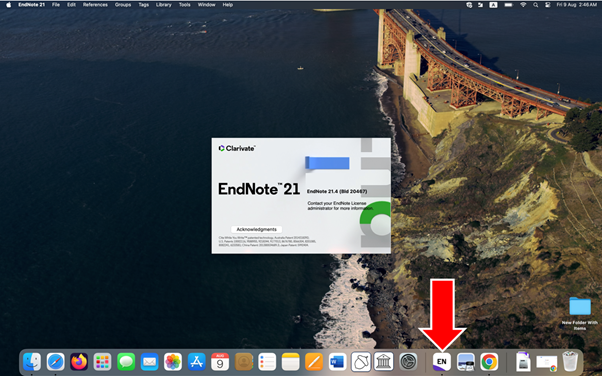Screen dimensions: 602x376
Task: Launch Safari from the Dock
Action: point(56,362)
